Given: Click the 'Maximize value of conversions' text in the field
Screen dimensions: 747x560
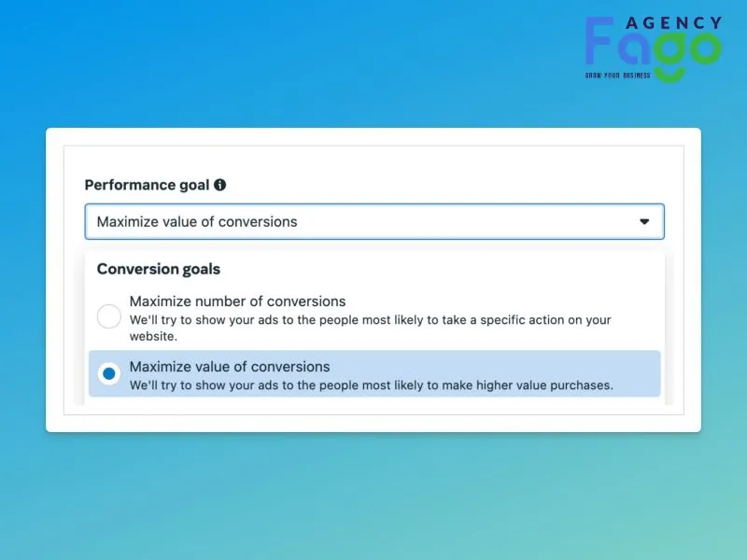Looking at the screenshot, I should click(x=197, y=221).
